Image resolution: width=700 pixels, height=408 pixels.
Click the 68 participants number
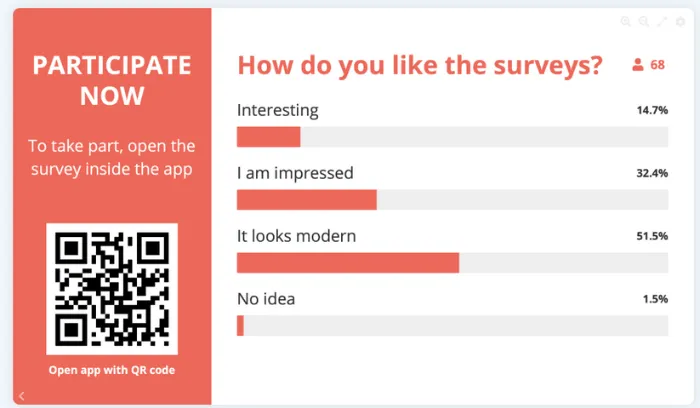(x=657, y=65)
